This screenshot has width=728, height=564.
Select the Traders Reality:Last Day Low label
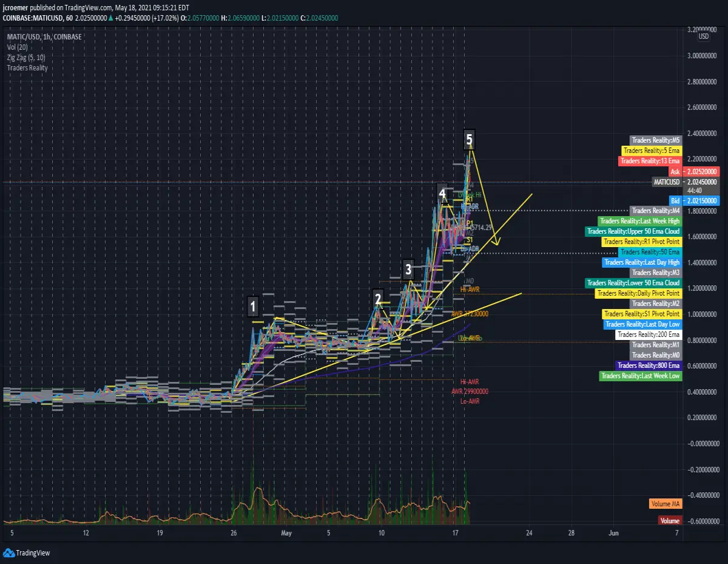tap(643, 324)
